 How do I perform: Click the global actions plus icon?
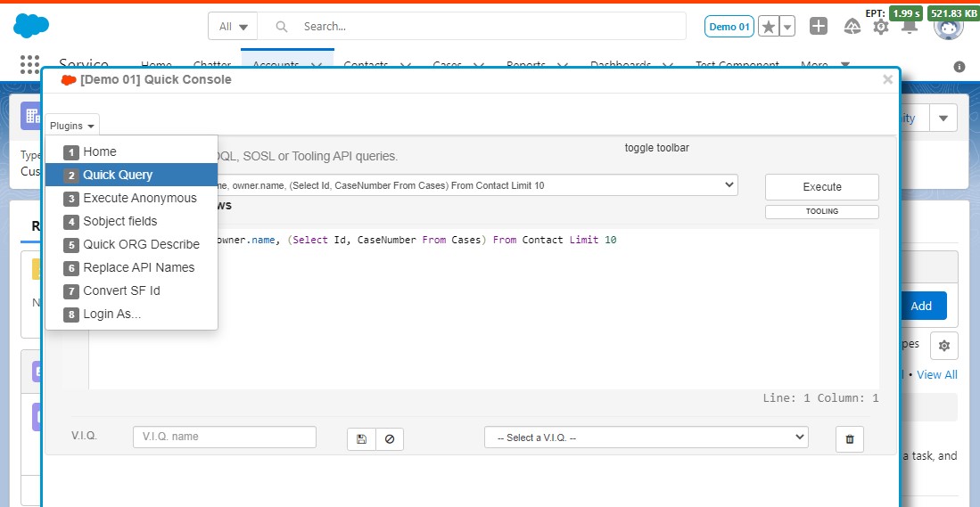(818, 26)
